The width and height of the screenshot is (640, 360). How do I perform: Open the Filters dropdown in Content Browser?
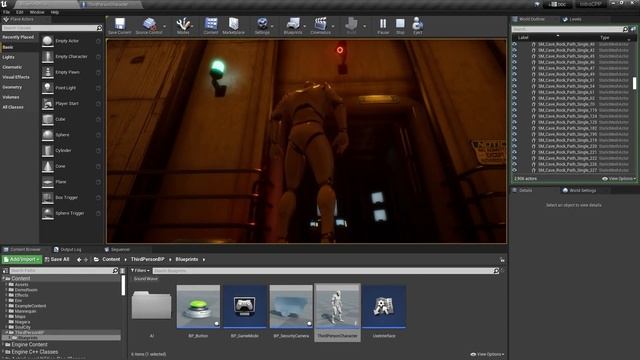(x=140, y=271)
